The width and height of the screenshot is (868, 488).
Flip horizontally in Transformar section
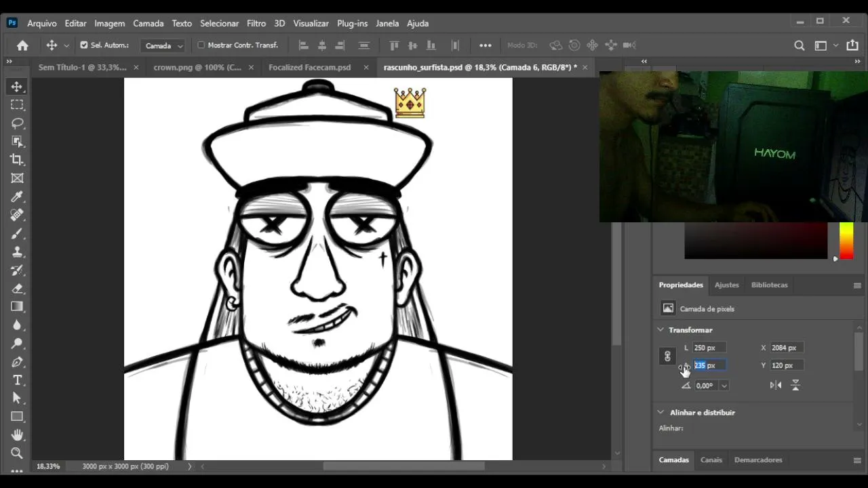click(776, 385)
